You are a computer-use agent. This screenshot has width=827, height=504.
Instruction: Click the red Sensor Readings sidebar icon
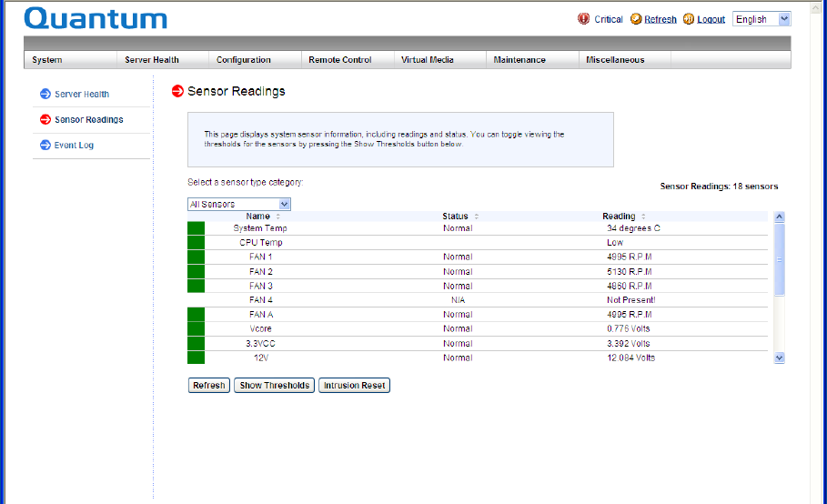click(x=45, y=119)
